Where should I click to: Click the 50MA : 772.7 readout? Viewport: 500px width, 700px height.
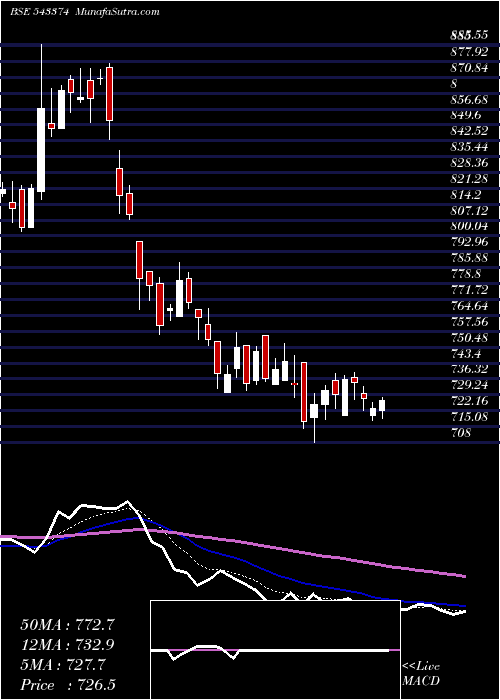pos(68,625)
